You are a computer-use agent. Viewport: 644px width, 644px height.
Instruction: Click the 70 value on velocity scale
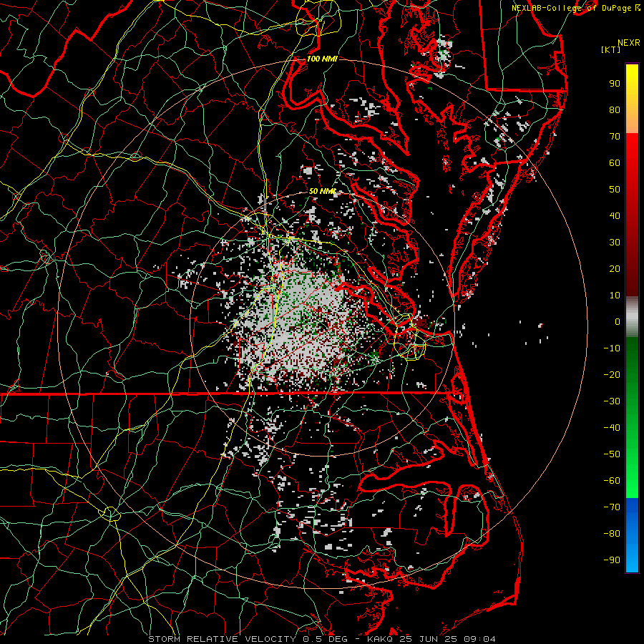point(615,137)
